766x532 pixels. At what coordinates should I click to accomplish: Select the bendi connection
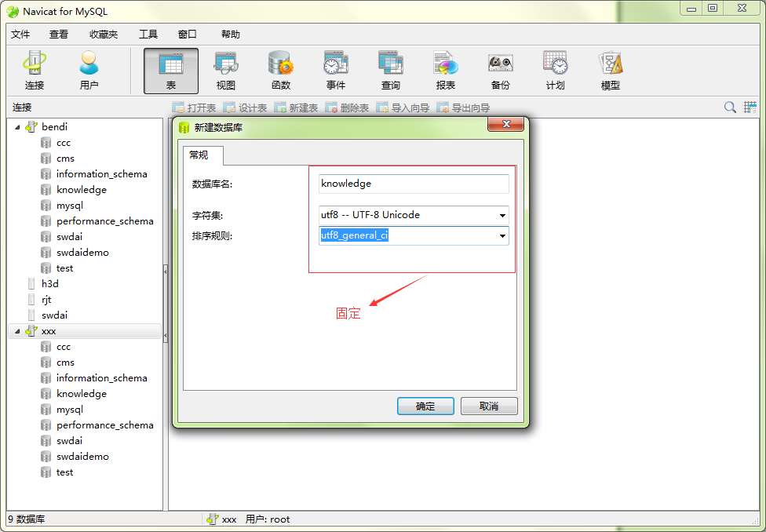click(x=55, y=127)
